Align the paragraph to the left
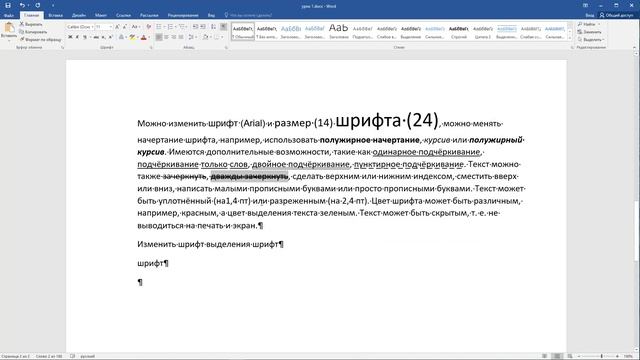This screenshot has width=640, height=360. (x=159, y=37)
